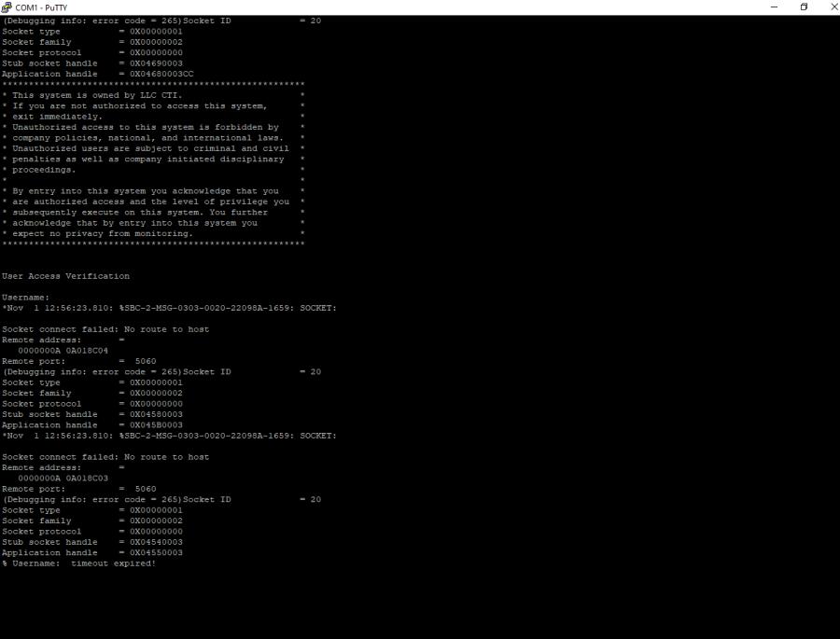Minimize the PuTTY window
The image size is (840, 639).
coord(773,7)
